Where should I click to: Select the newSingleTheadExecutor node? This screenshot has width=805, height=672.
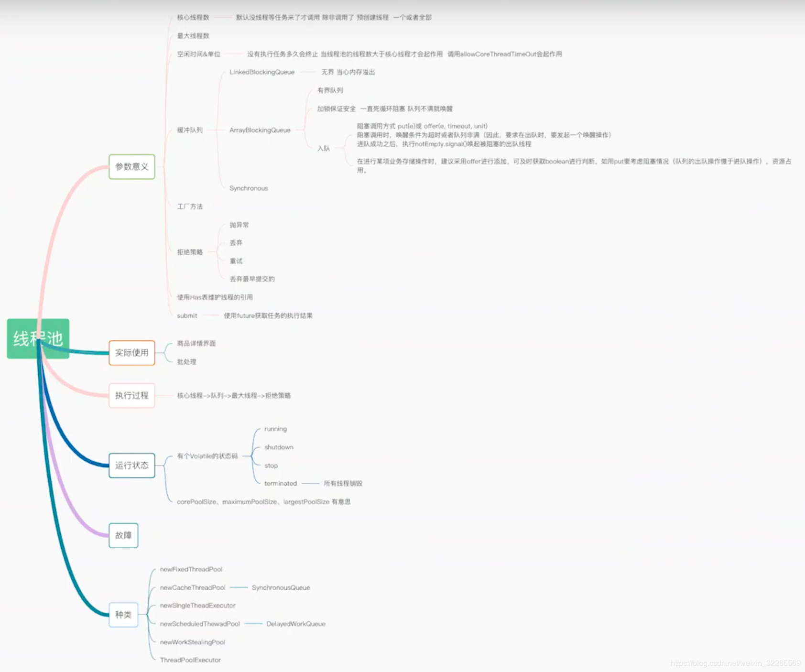[x=197, y=606]
